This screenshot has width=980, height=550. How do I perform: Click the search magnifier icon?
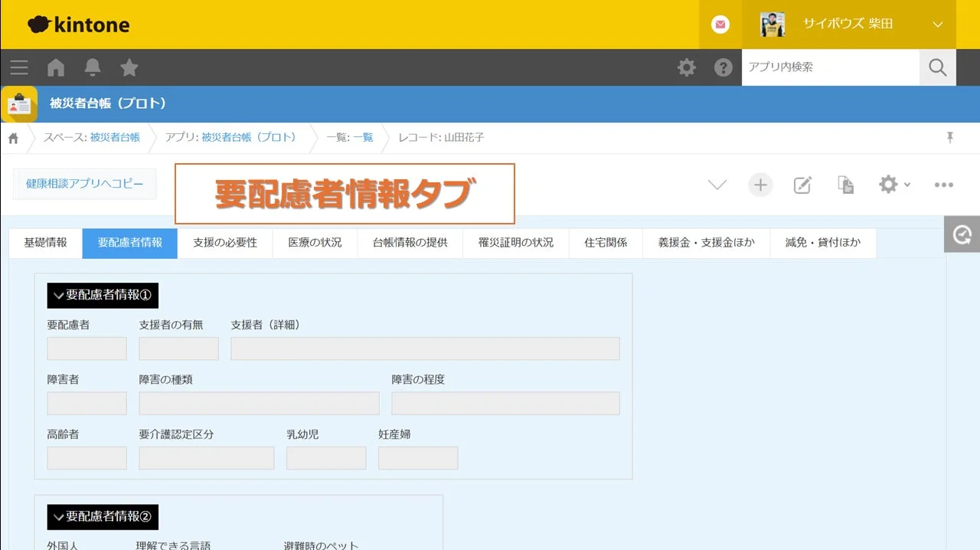tap(937, 67)
